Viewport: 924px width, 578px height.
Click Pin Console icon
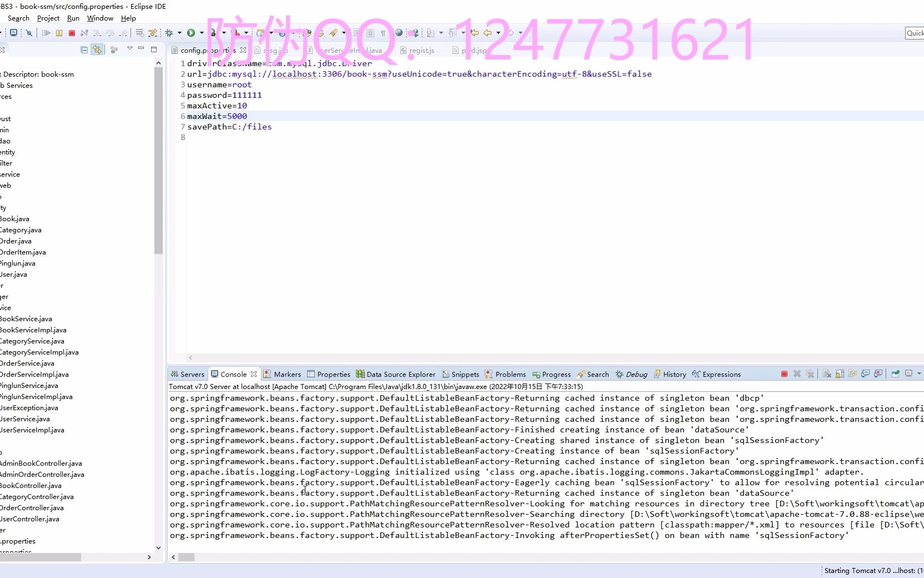pyautogui.click(x=895, y=373)
